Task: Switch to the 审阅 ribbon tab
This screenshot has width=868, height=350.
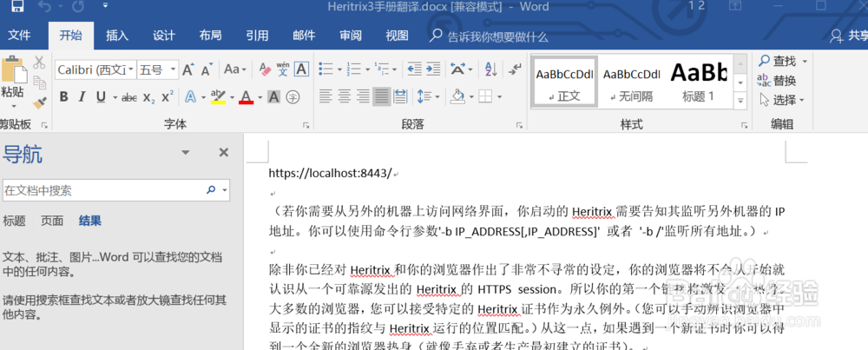Action: click(351, 36)
